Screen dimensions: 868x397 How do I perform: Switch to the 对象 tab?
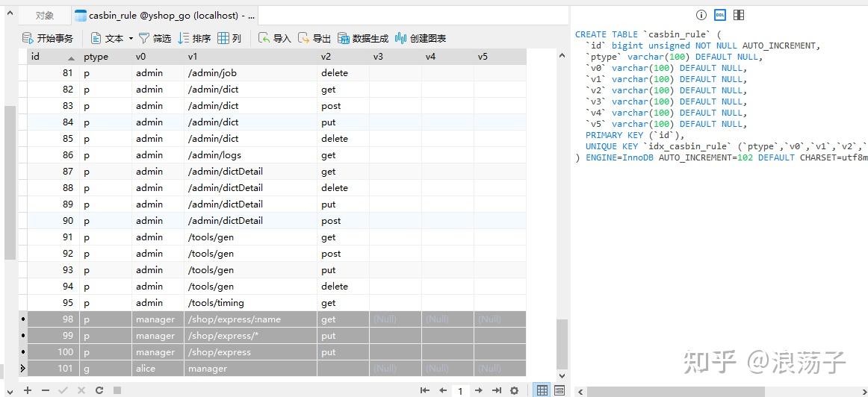(x=45, y=16)
